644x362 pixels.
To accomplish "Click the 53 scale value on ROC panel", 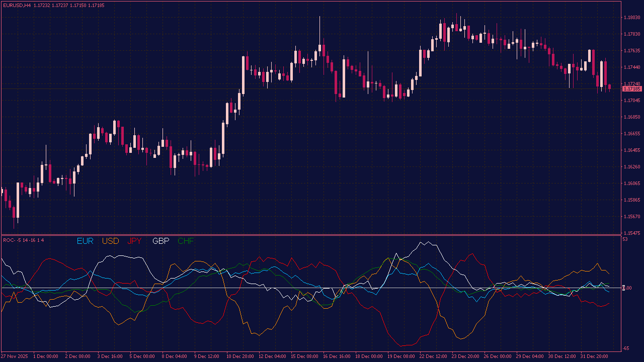I will (624, 239).
